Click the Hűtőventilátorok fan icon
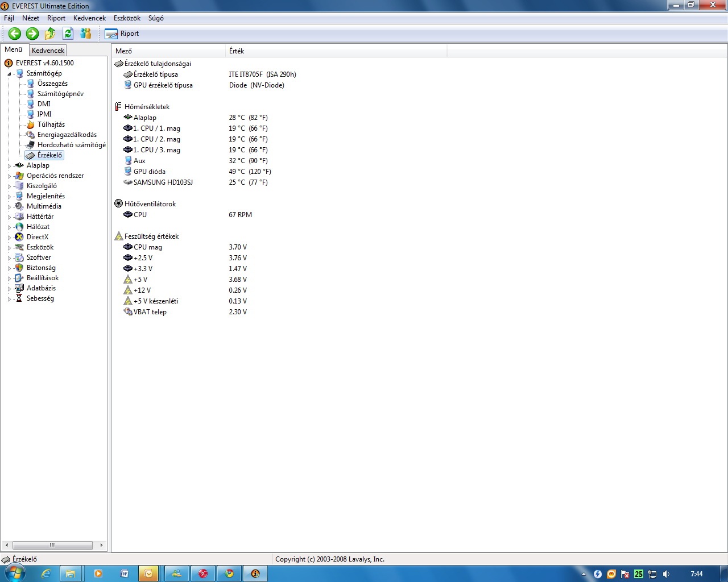 (x=118, y=203)
